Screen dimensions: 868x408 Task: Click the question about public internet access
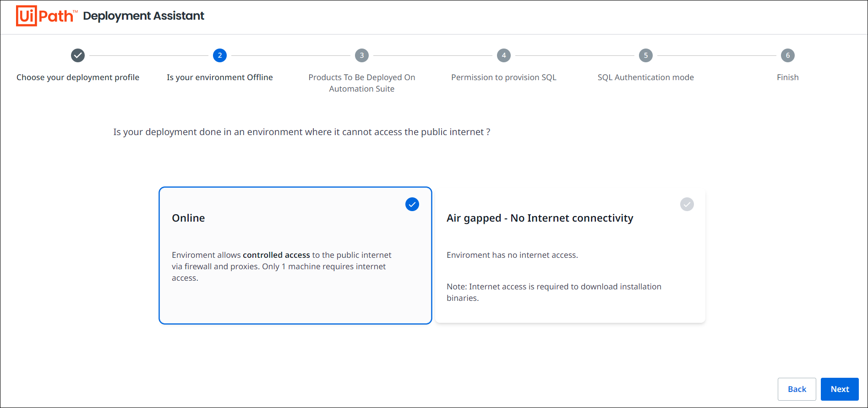[x=302, y=132]
